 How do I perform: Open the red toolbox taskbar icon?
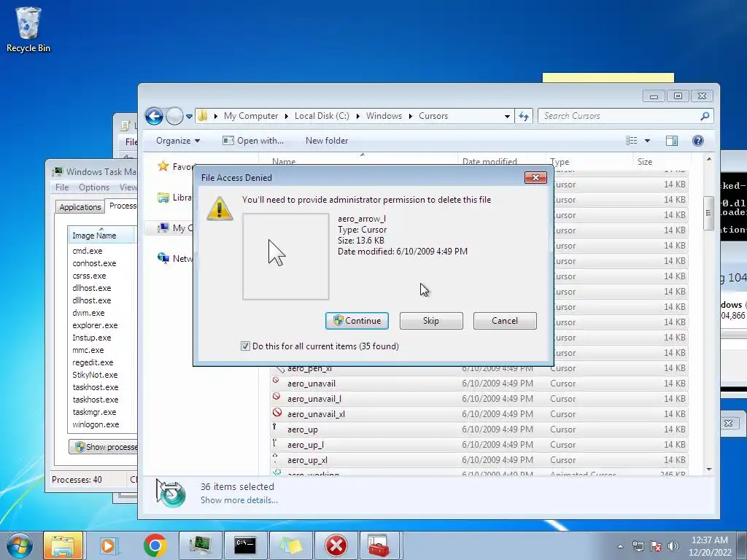379,545
